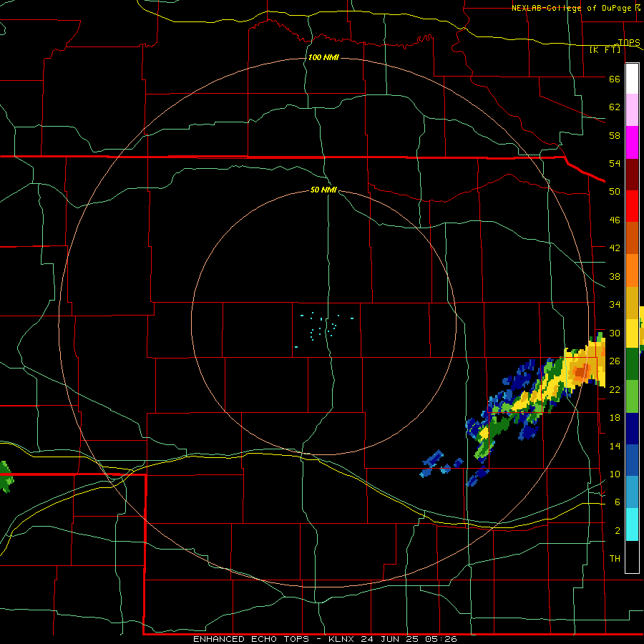This screenshot has width=644, height=644.
Task: Select the bright red legend swatch
Action: click(632, 206)
